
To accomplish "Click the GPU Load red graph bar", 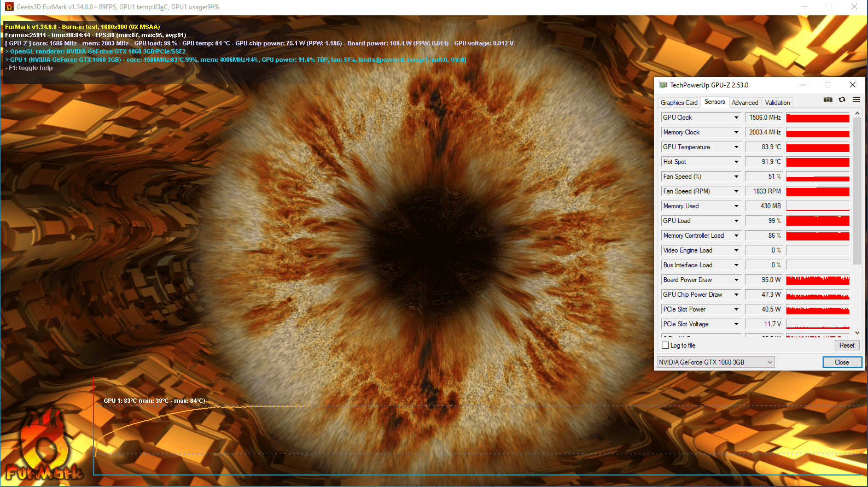I will coord(818,221).
